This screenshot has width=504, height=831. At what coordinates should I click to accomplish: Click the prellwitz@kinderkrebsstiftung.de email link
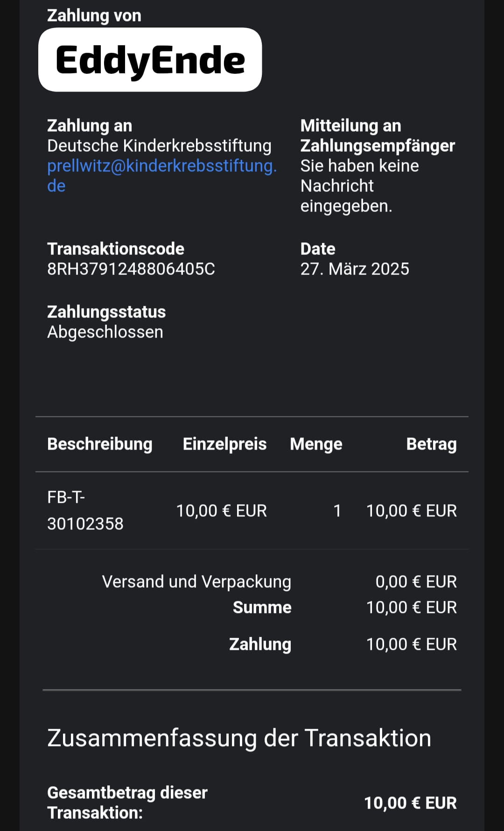[161, 166]
